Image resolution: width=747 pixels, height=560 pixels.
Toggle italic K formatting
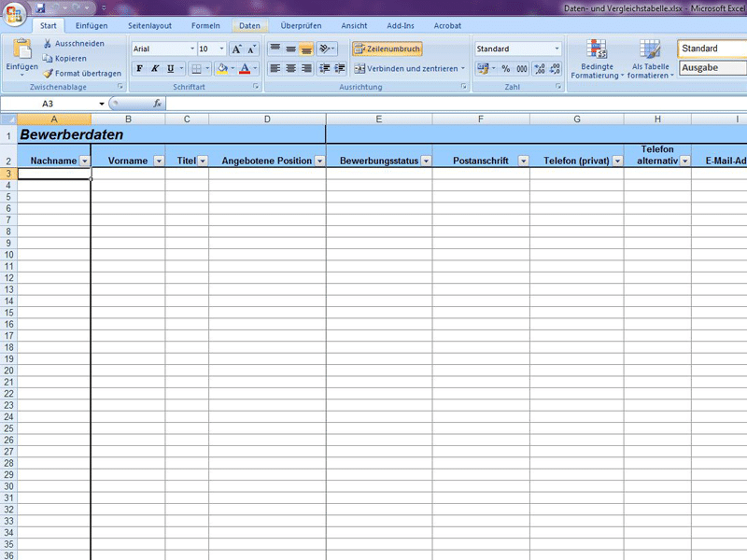tap(155, 68)
